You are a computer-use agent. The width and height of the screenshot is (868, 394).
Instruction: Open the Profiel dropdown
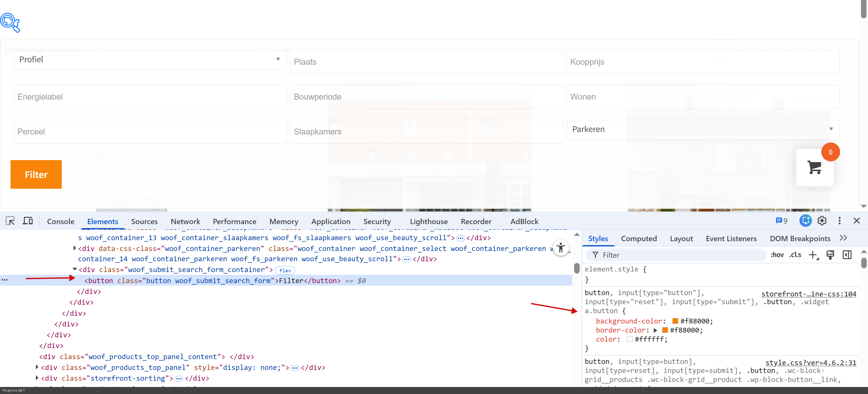[150, 60]
